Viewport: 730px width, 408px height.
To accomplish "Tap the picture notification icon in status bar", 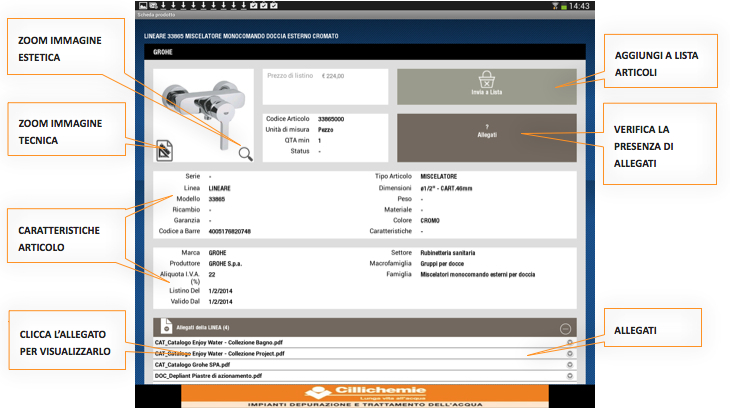I will (x=143, y=6).
